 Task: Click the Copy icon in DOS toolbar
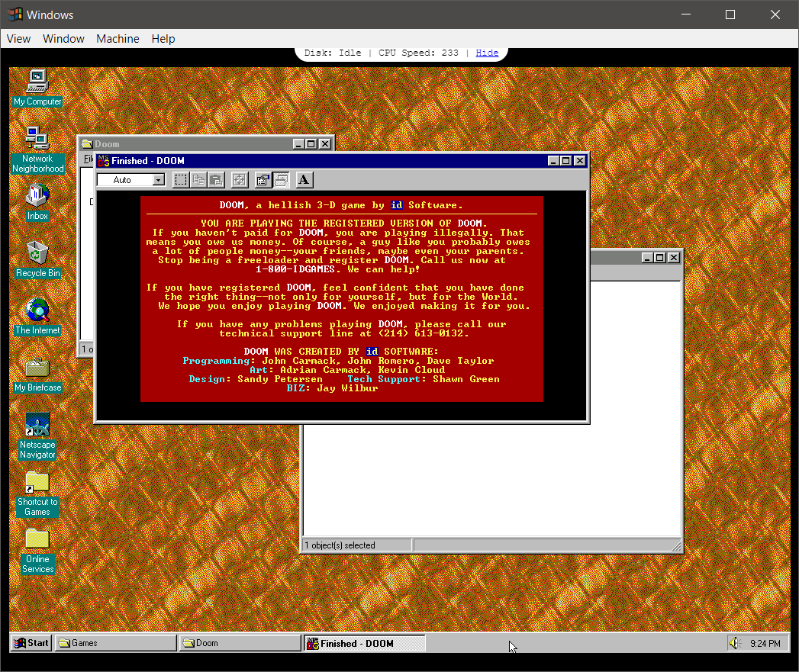point(198,180)
